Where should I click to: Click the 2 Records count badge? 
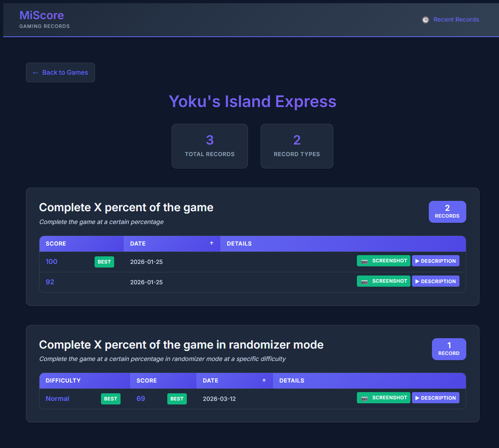[x=447, y=212]
